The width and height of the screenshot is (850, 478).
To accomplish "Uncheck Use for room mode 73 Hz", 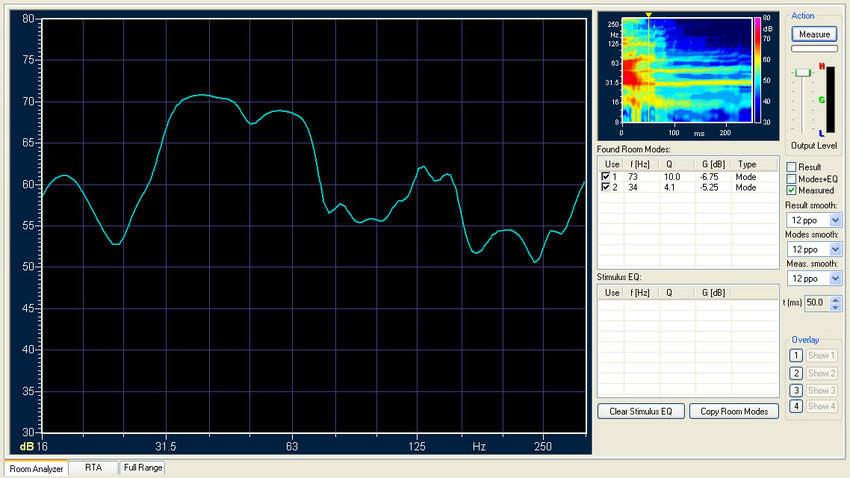I will [x=606, y=177].
